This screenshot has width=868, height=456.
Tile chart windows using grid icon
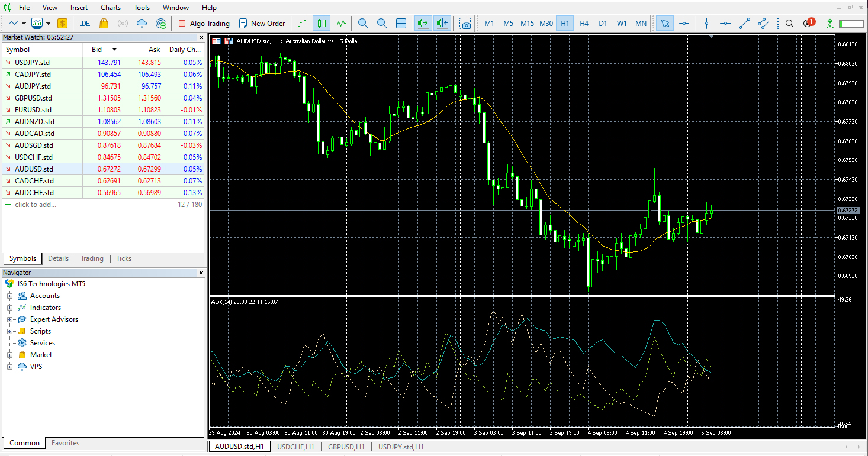click(x=401, y=24)
